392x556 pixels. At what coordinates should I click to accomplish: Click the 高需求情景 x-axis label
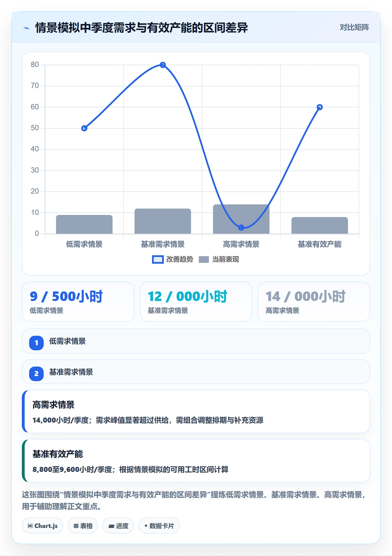coord(241,244)
